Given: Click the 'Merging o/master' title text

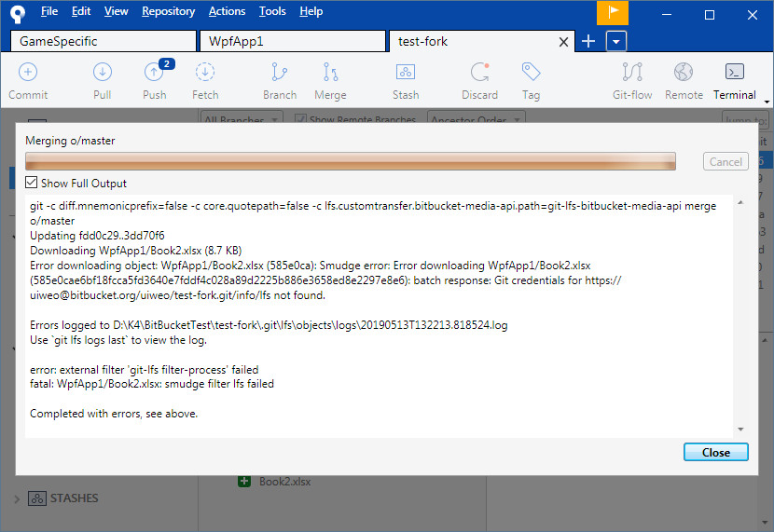Looking at the screenshot, I should tap(70, 141).
